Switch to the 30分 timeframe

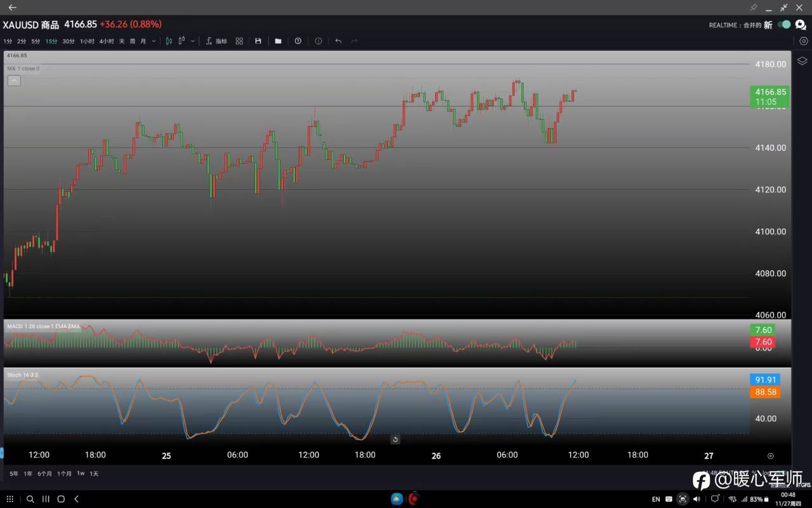pos(68,41)
